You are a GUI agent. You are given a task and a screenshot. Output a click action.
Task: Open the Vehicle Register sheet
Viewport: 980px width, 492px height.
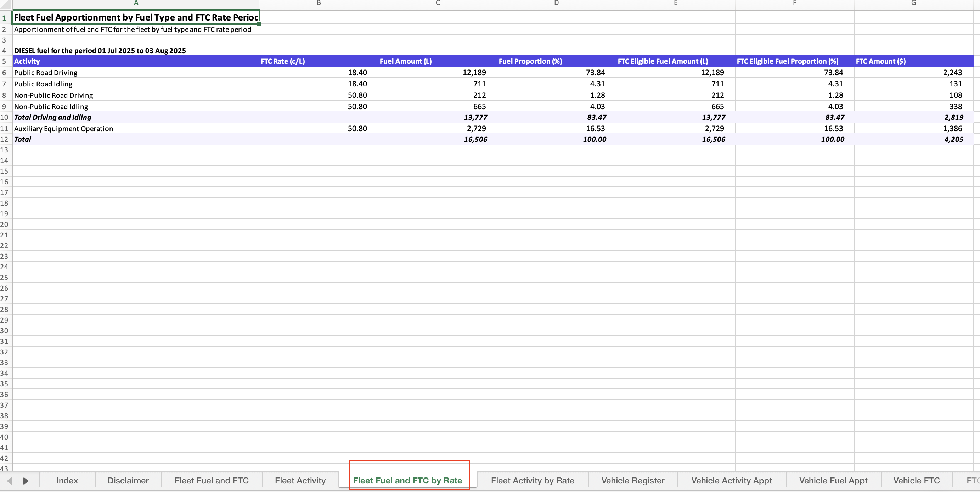[x=632, y=480]
